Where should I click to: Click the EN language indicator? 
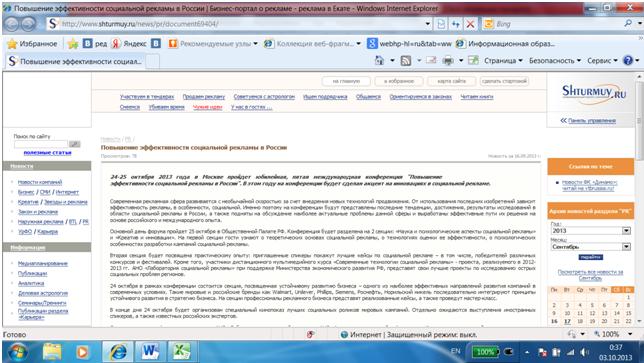click(x=455, y=351)
